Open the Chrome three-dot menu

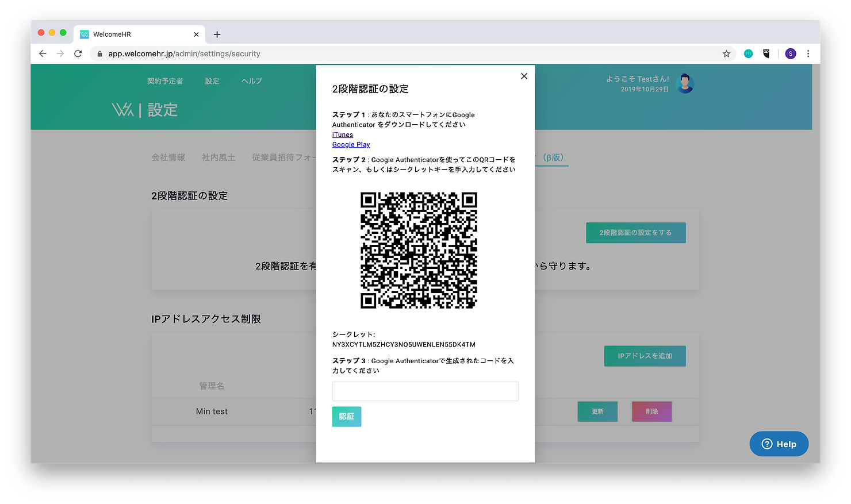[x=808, y=53]
